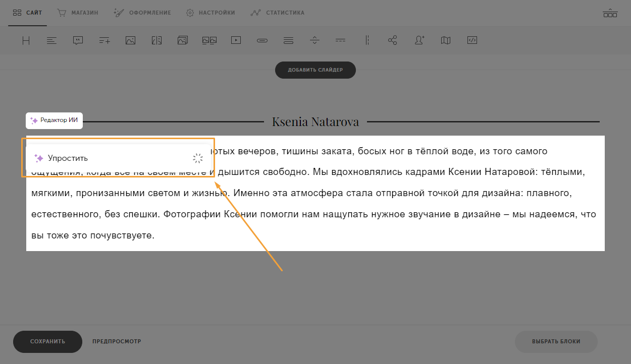Insert a map block
631x364 pixels.
tap(445, 41)
